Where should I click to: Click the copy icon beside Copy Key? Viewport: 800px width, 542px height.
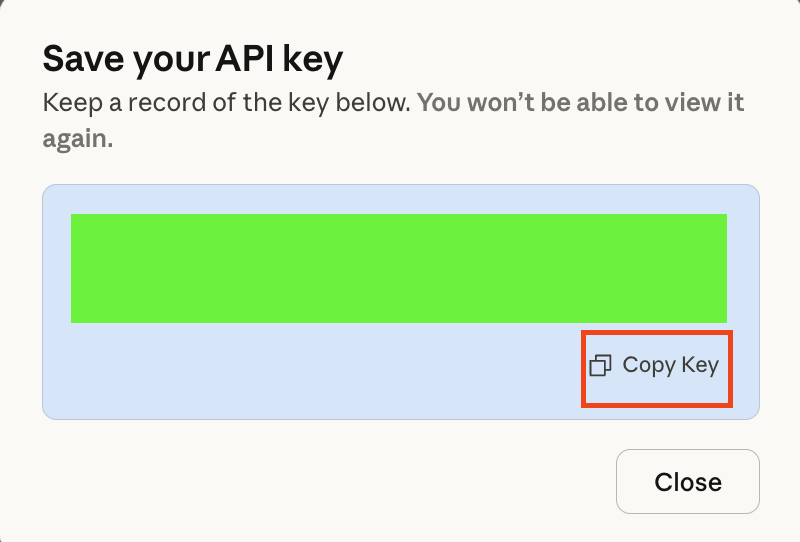pos(600,366)
